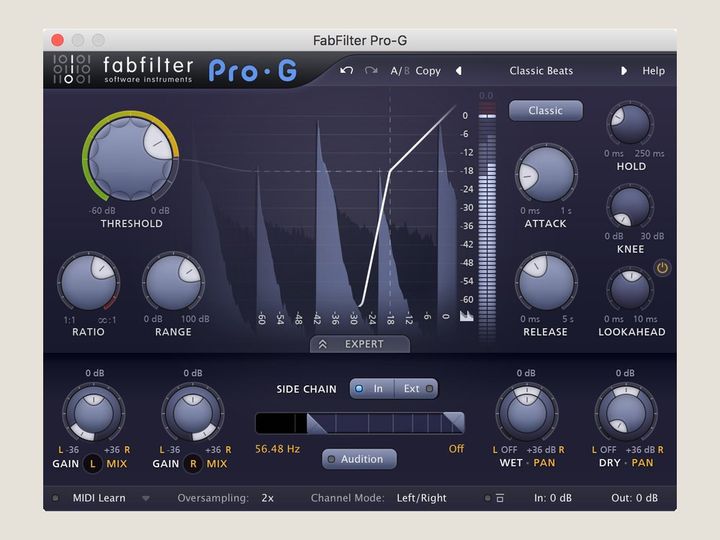Open MIDI Learn dropdown arrow

click(x=146, y=498)
